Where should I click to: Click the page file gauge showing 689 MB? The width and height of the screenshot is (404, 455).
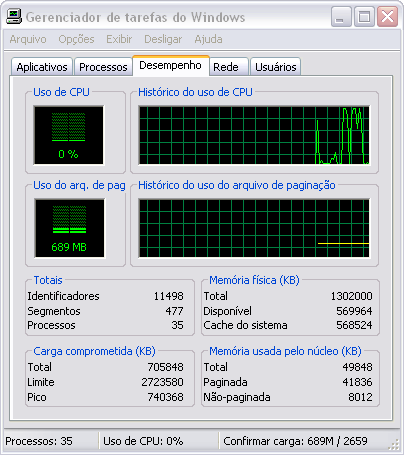(x=69, y=228)
